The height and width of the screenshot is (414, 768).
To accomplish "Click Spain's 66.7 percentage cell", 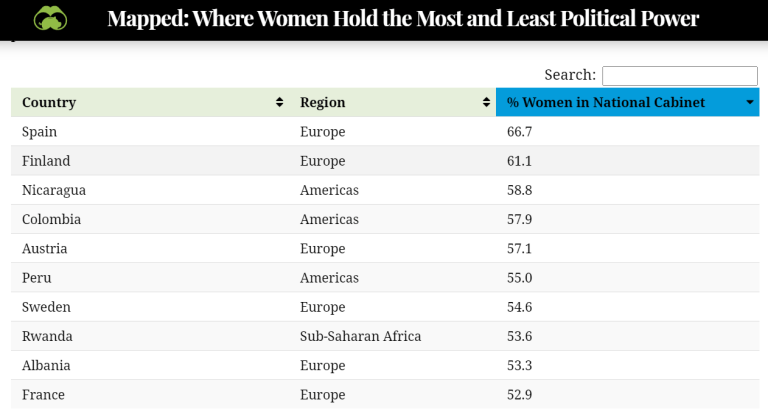I will (x=520, y=132).
